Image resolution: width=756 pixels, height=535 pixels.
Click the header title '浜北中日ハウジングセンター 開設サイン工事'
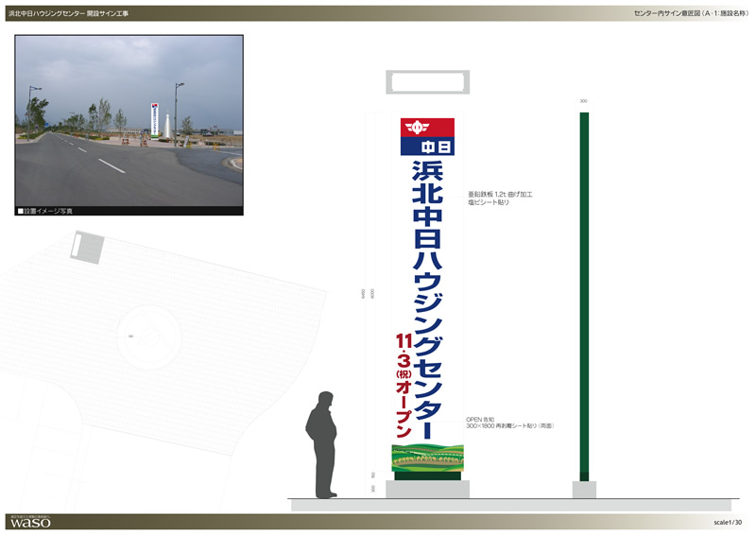tap(68, 13)
